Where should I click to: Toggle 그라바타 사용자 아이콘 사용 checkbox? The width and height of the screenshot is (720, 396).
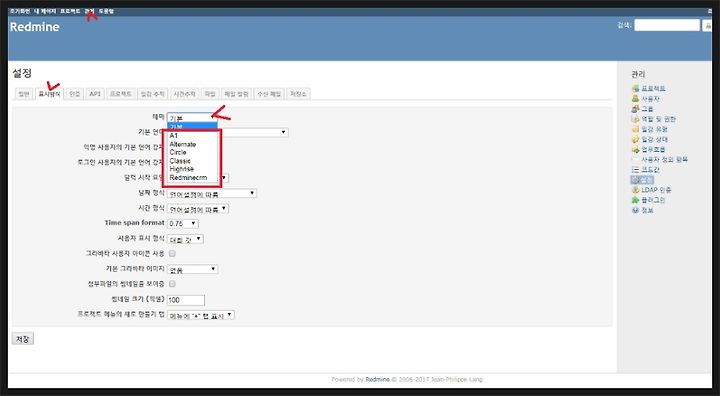172,253
